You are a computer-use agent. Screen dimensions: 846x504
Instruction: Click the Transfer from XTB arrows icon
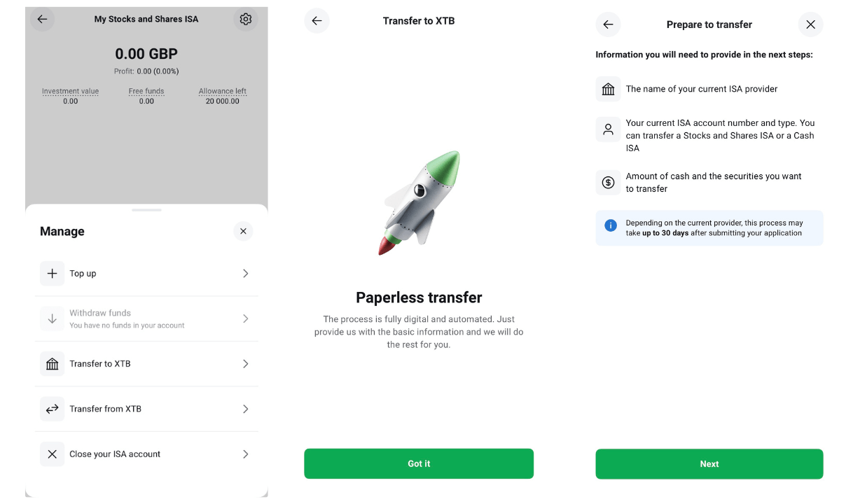pyautogui.click(x=53, y=409)
